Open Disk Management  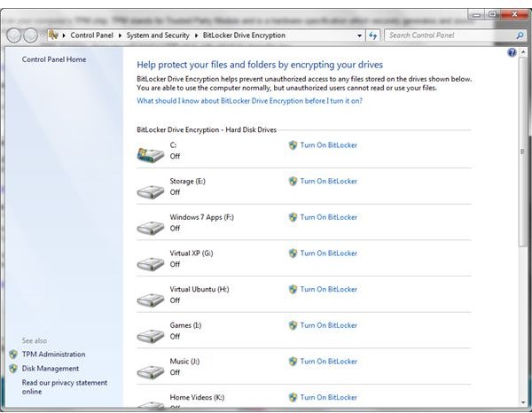point(51,369)
